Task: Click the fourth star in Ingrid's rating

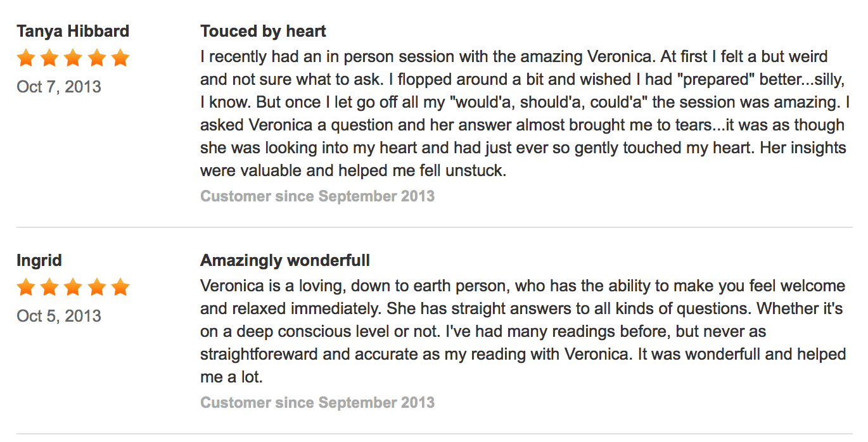Action: (96, 288)
